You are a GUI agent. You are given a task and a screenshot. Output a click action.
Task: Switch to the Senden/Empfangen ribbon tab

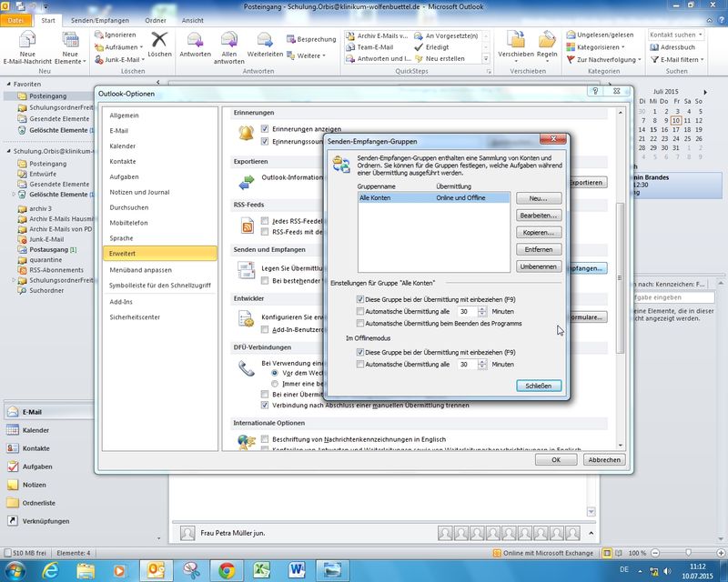(100, 20)
